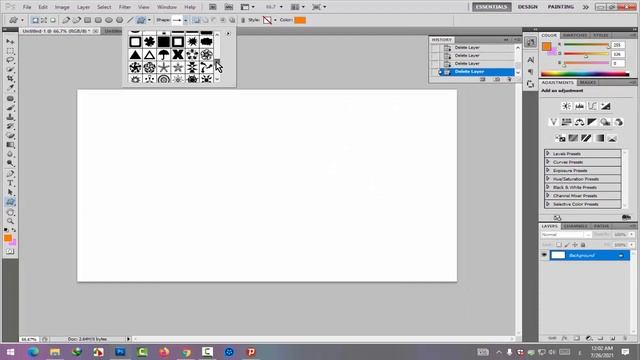Select the Custom Shape tool in toolbox
The height and width of the screenshot is (360, 640).
click(10, 202)
